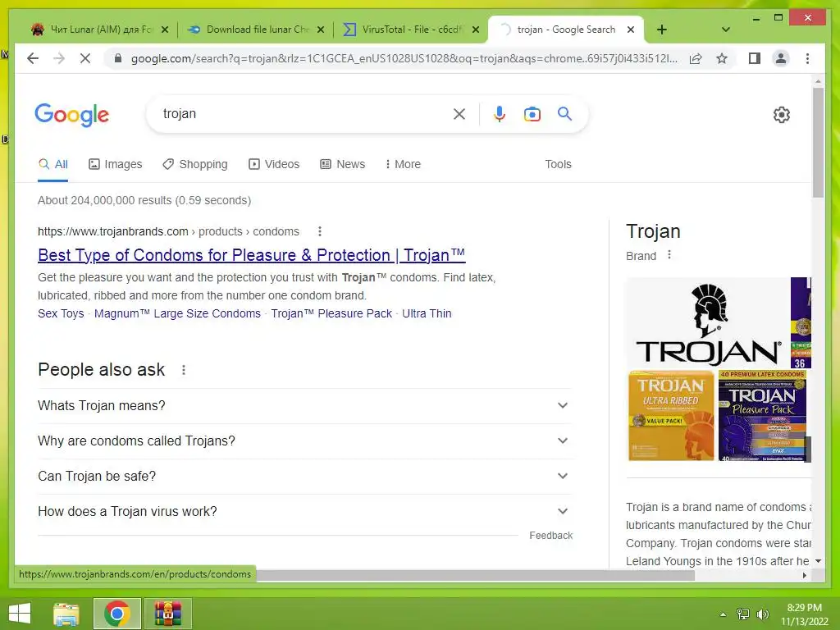
Task: Open the trojanbrands.com result options menu
Action: pyautogui.click(x=320, y=231)
